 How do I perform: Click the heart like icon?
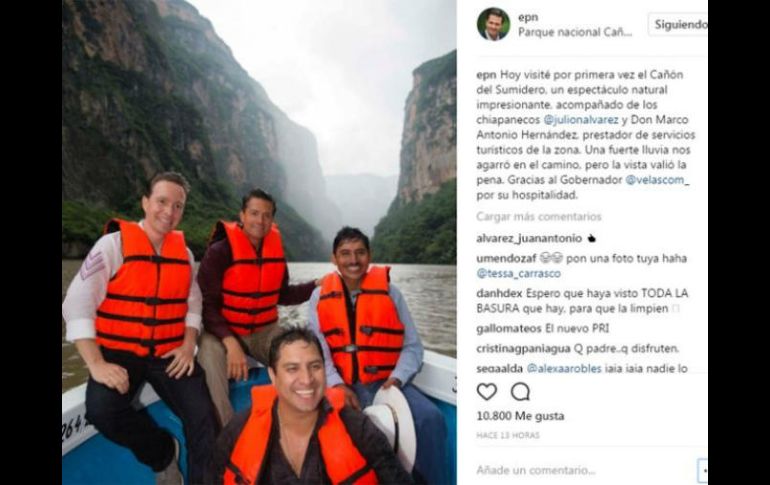[487, 392]
